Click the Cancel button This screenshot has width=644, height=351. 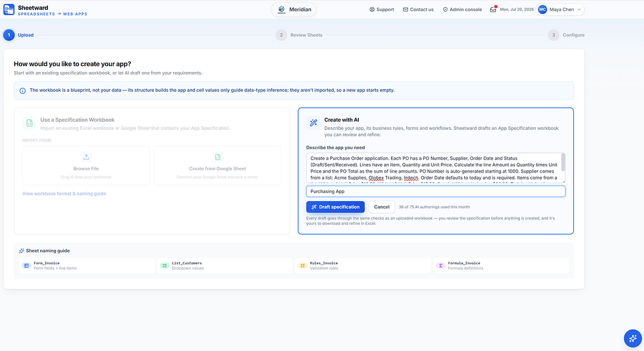(382, 207)
